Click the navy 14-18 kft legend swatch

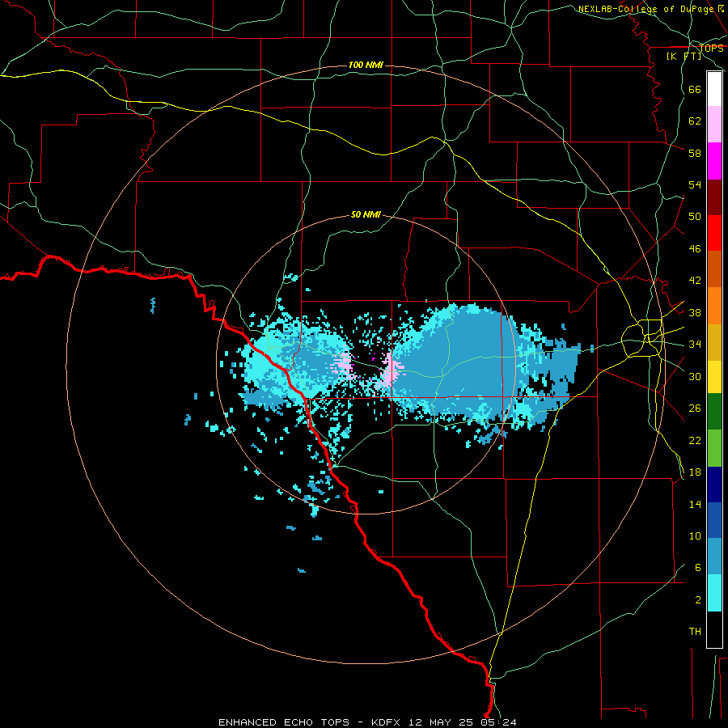[x=714, y=485]
